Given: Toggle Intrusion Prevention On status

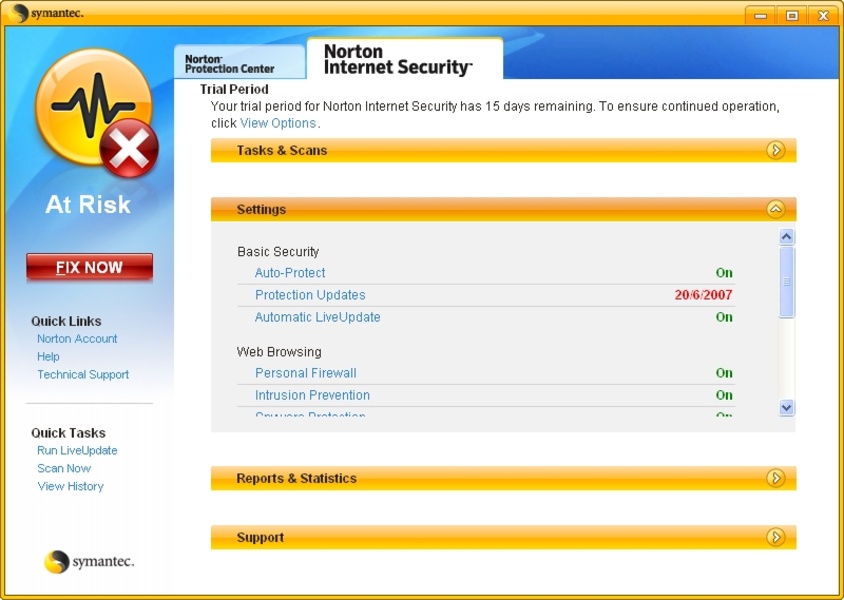Looking at the screenshot, I should click(724, 395).
